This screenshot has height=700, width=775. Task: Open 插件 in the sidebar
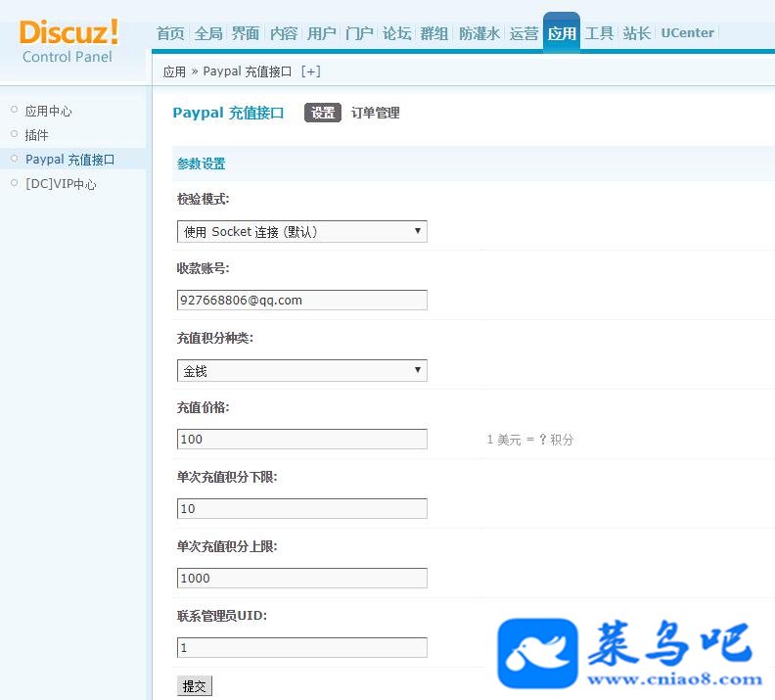36,135
